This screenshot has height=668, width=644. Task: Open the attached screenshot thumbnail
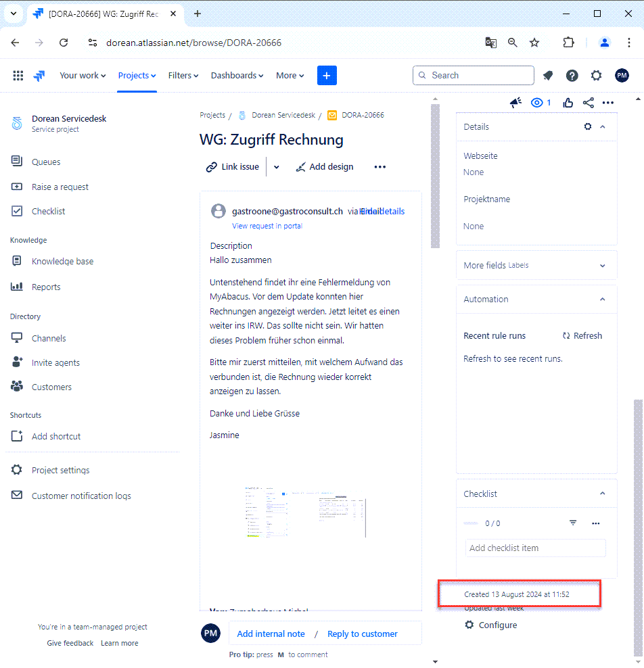(306, 512)
